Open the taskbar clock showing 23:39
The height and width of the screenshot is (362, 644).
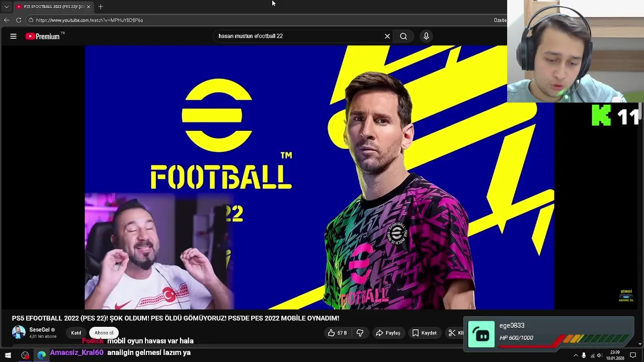615,355
